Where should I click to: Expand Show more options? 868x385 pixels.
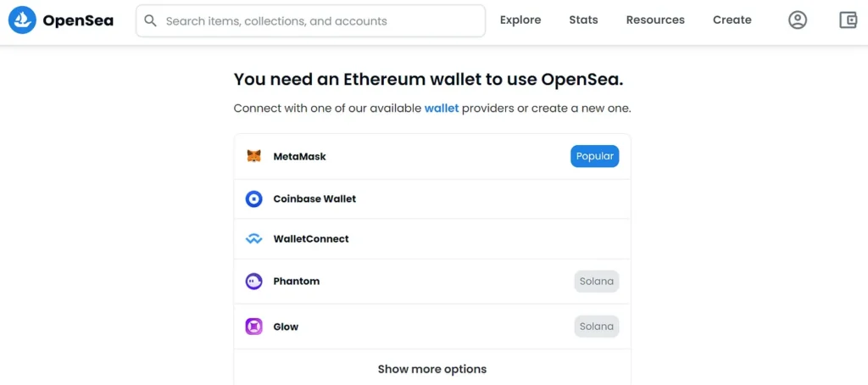432,369
